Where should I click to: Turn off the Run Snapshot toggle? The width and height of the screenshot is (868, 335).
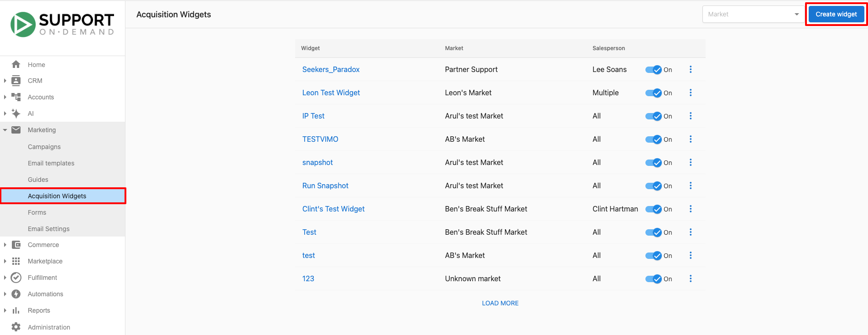pos(654,186)
